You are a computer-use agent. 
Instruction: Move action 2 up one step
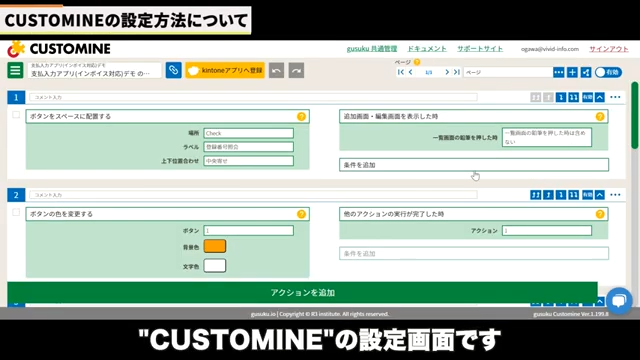click(548, 195)
